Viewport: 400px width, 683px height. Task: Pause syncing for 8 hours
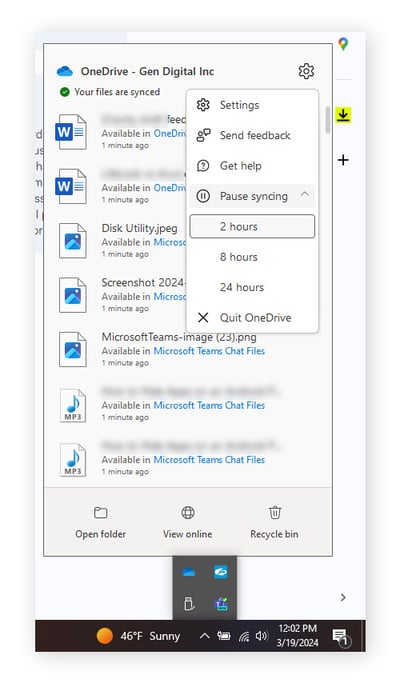[252, 257]
